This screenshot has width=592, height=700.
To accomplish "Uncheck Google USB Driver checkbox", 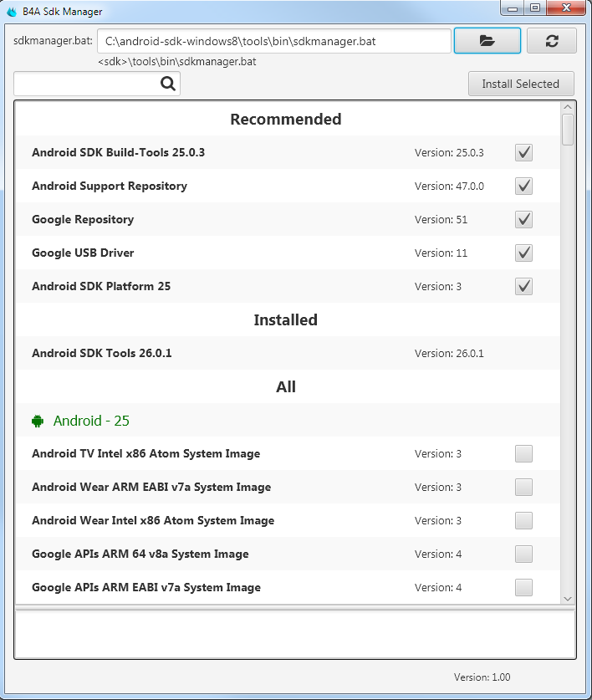I will 523,253.
